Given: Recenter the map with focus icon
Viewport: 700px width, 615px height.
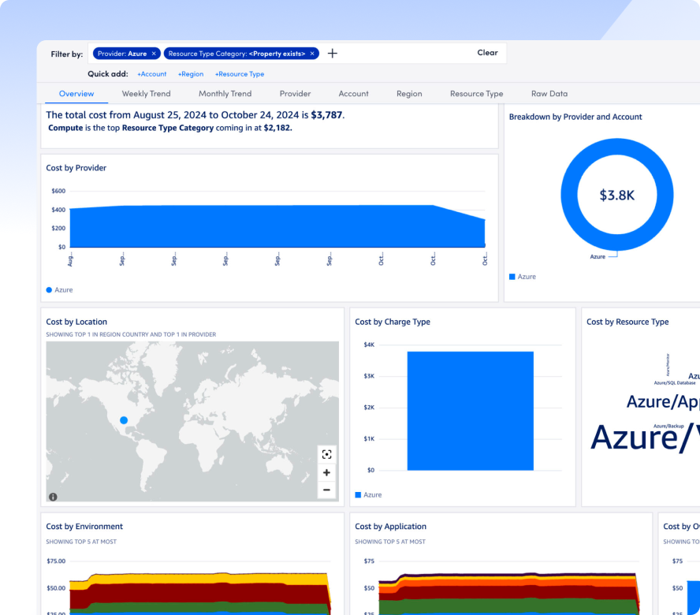Looking at the screenshot, I should click(x=326, y=454).
